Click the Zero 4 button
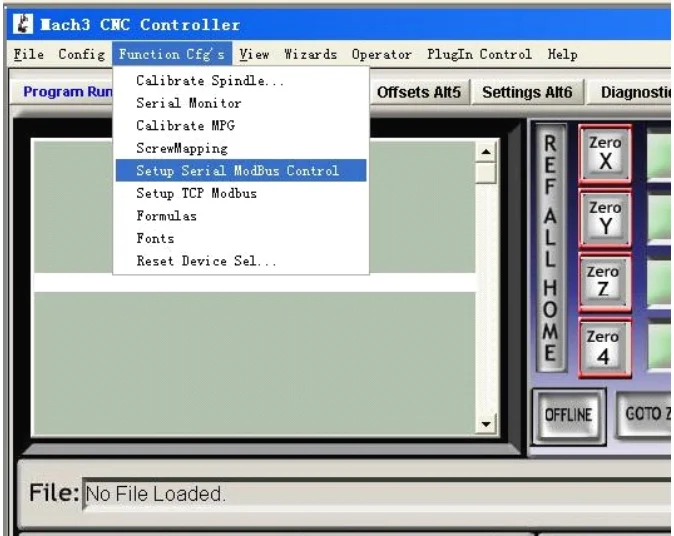 click(x=604, y=347)
